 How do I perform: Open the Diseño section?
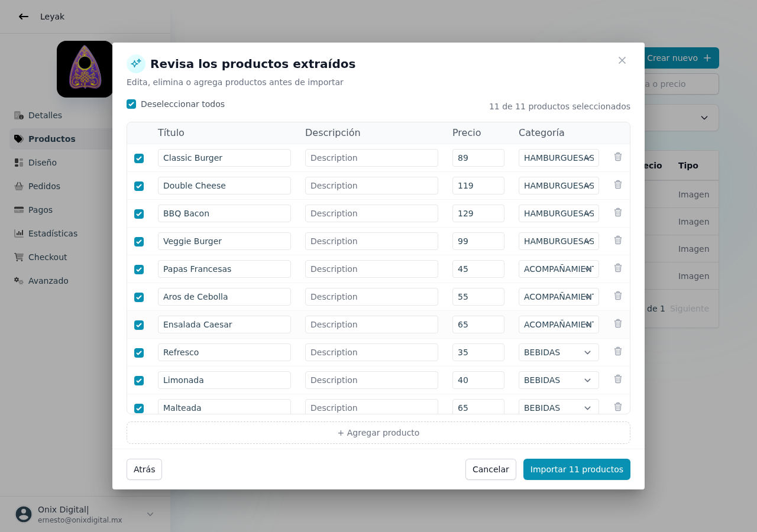point(43,163)
